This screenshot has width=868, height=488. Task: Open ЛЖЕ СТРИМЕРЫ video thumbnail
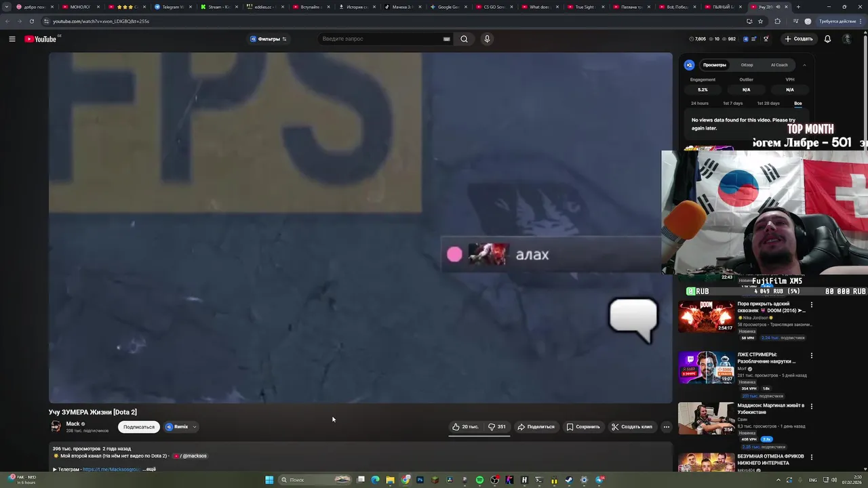pyautogui.click(x=706, y=367)
